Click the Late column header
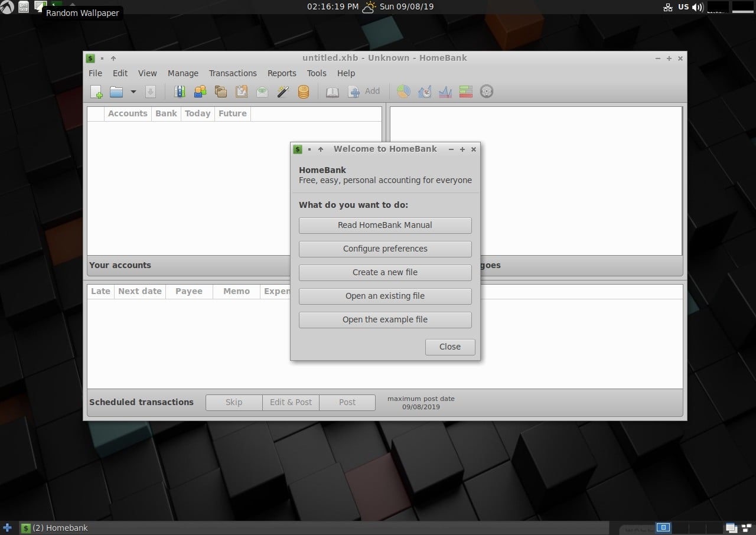This screenshot has width=756, height=535. (100, 291)
